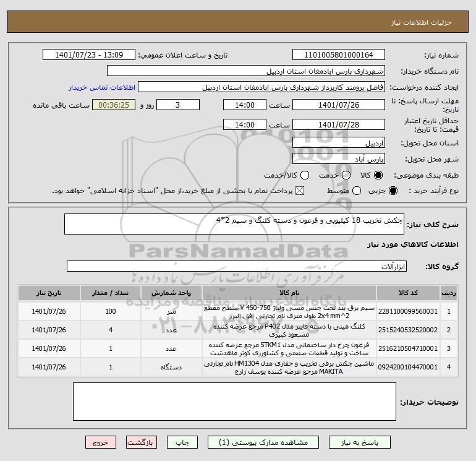Click the response deadline hour 14:00 field

pyautogui.click(x=245, y=105)
